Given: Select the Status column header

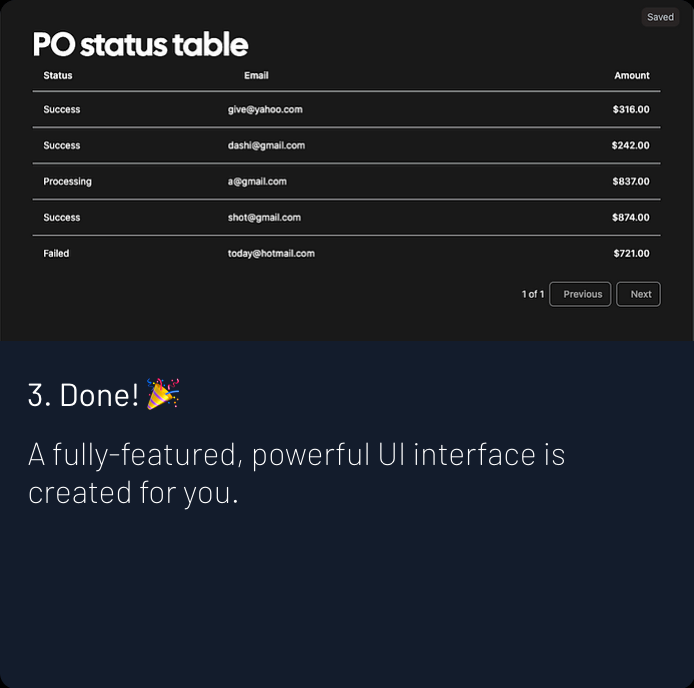Looking at the screenshot, I should (x=58, y=76).
